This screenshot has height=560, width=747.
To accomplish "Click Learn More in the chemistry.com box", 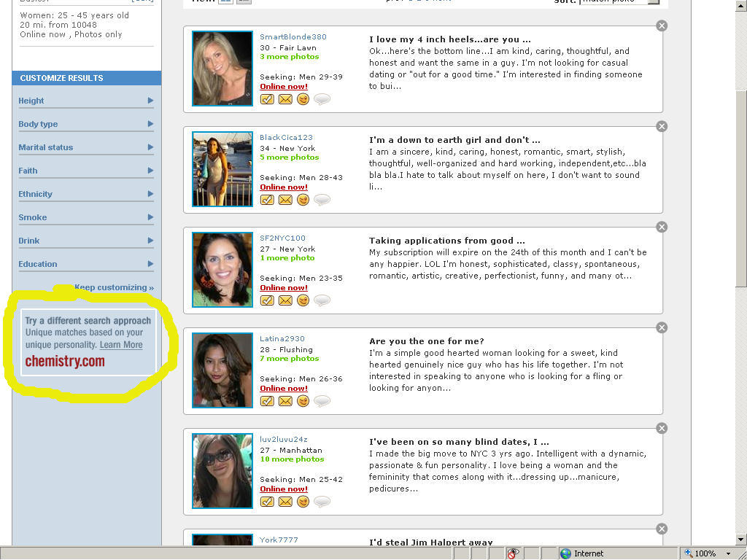I will 121,345.
